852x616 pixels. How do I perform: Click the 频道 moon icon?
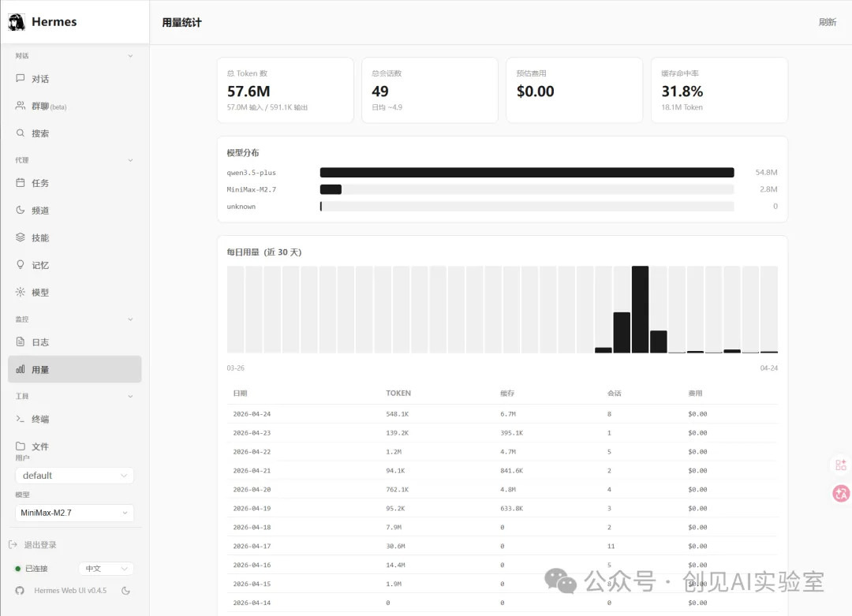(20, 210)
